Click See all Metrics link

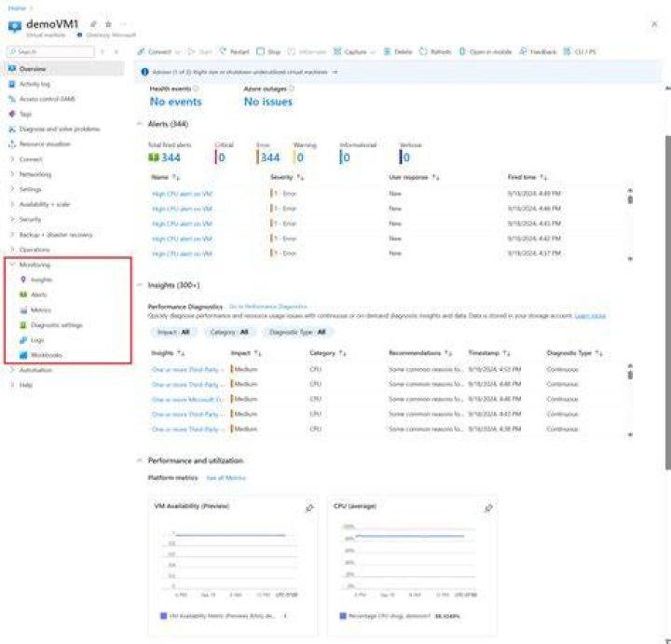click(226, 477)
